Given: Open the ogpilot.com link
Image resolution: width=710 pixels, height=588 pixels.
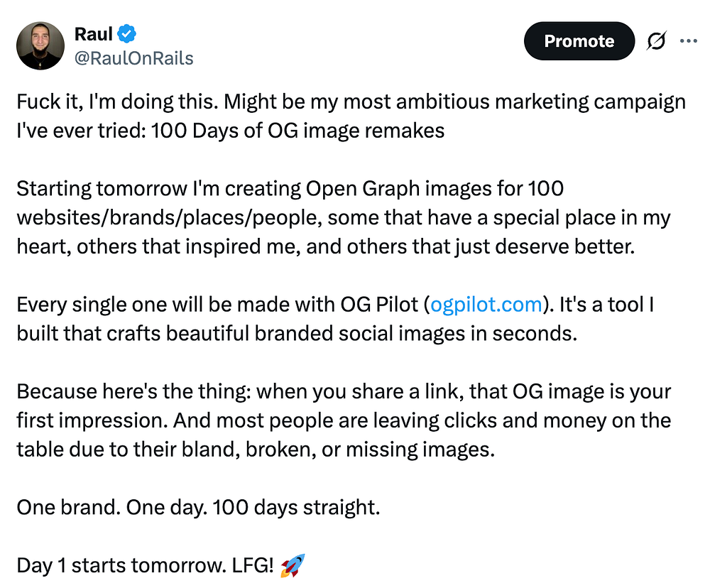Looking at the screenshot, I should [486, 305].
